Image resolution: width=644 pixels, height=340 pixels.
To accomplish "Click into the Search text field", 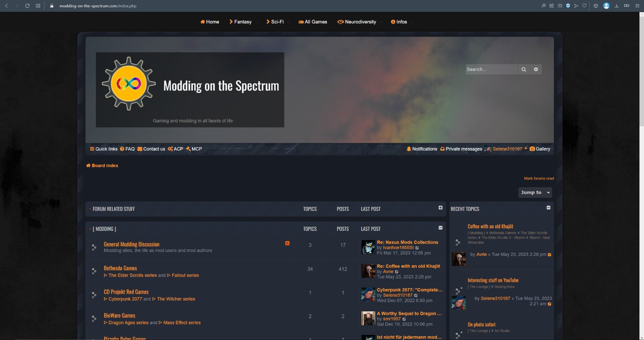I will coord(491,69).
